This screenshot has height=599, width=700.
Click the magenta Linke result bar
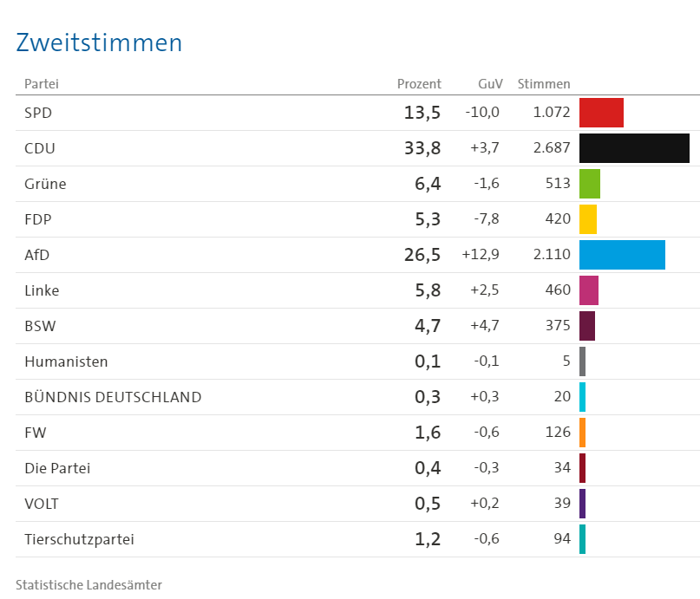pyautogui.click(x=589, y=290)
